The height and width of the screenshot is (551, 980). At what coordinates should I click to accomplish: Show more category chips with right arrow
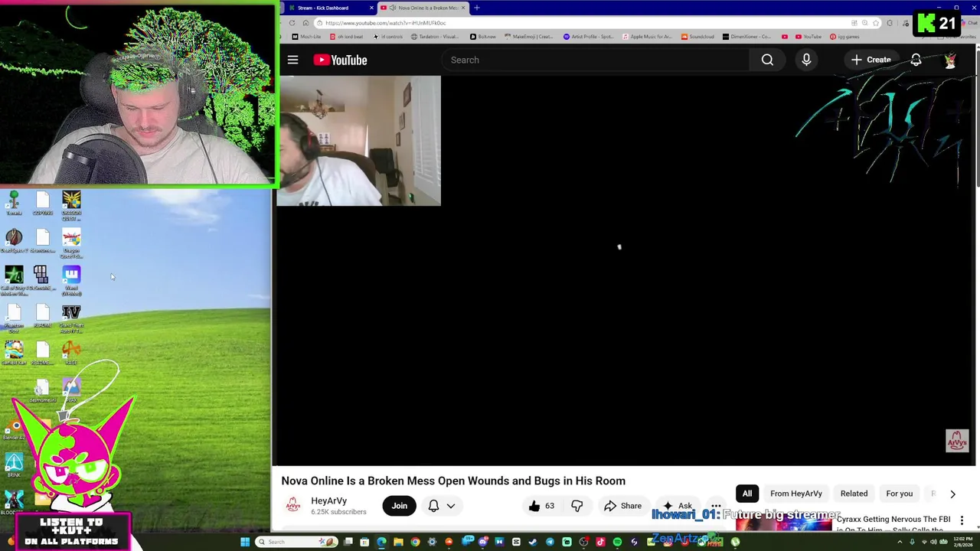pos(952,494)
